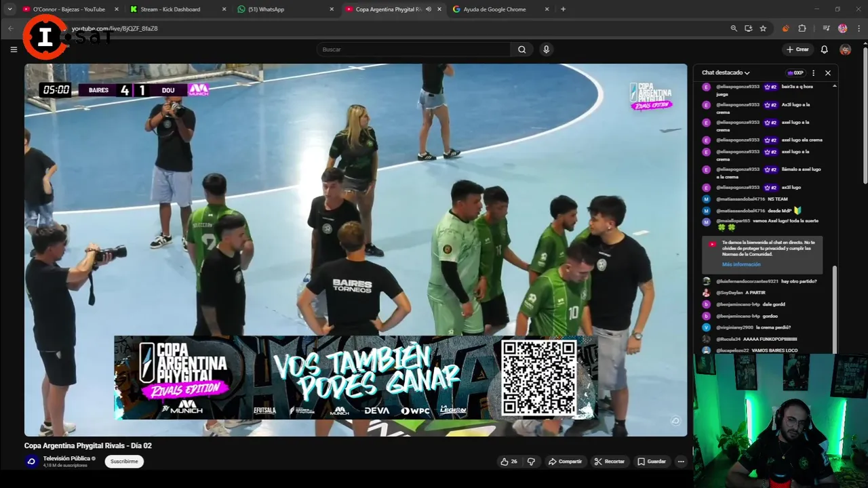
Task: Click the install app icon in address bar
Action: (749, 28)
